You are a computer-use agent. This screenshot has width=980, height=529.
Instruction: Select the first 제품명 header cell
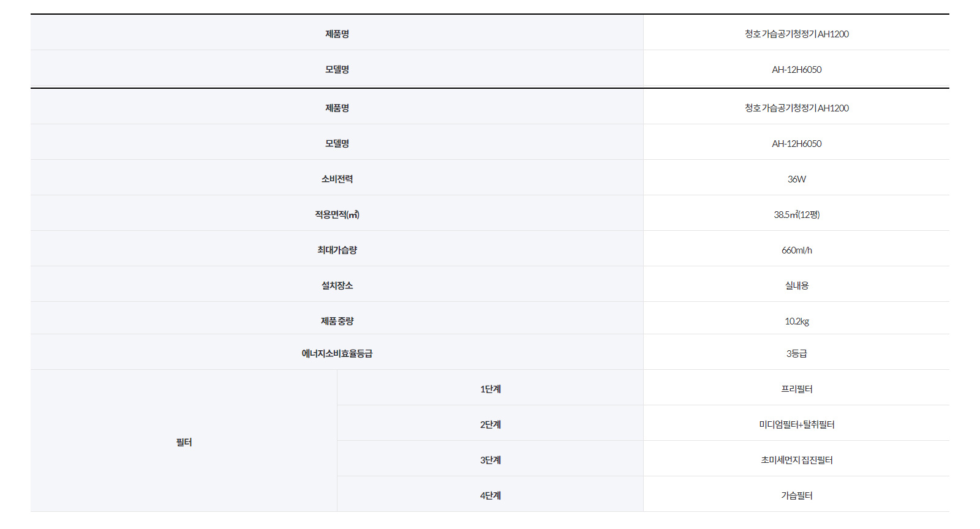[337, 32]
